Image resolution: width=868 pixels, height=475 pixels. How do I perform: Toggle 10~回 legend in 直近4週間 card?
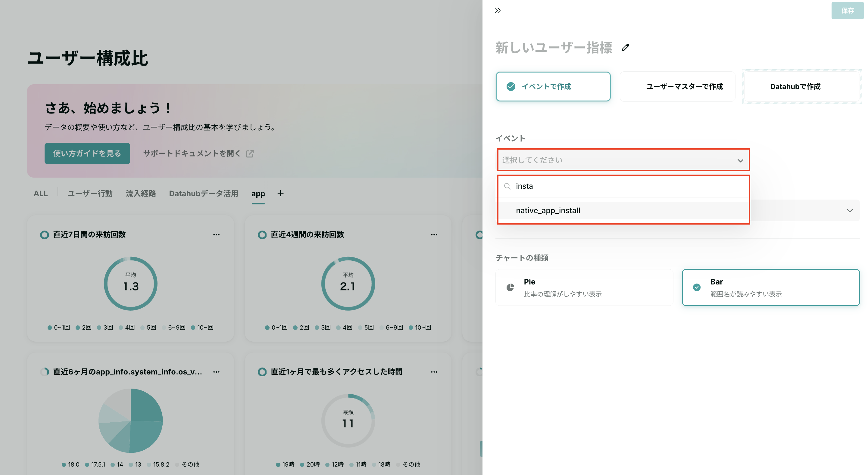420,328
